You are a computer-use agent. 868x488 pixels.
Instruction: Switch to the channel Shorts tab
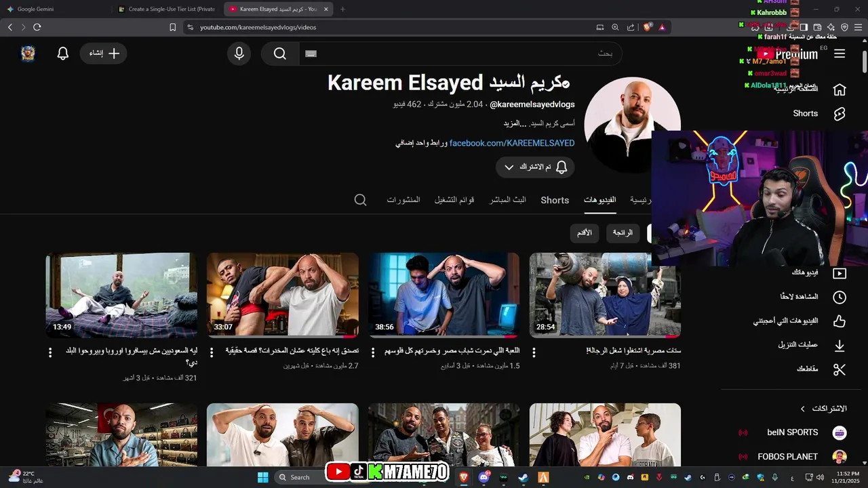pos(555,200)
